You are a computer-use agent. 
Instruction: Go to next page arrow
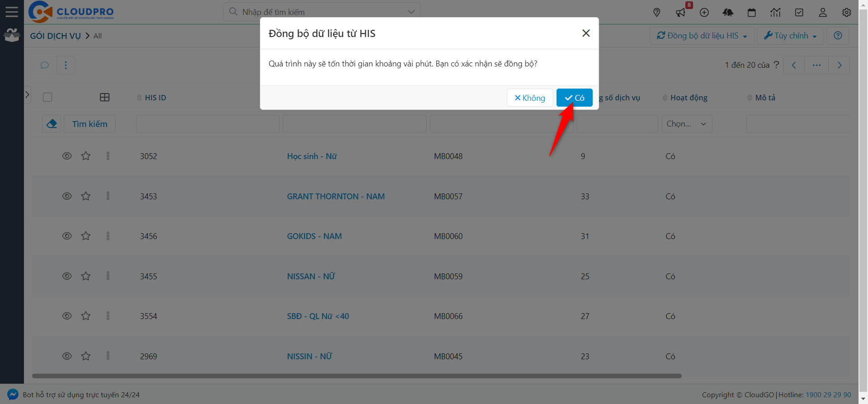(x=840, y=65)
